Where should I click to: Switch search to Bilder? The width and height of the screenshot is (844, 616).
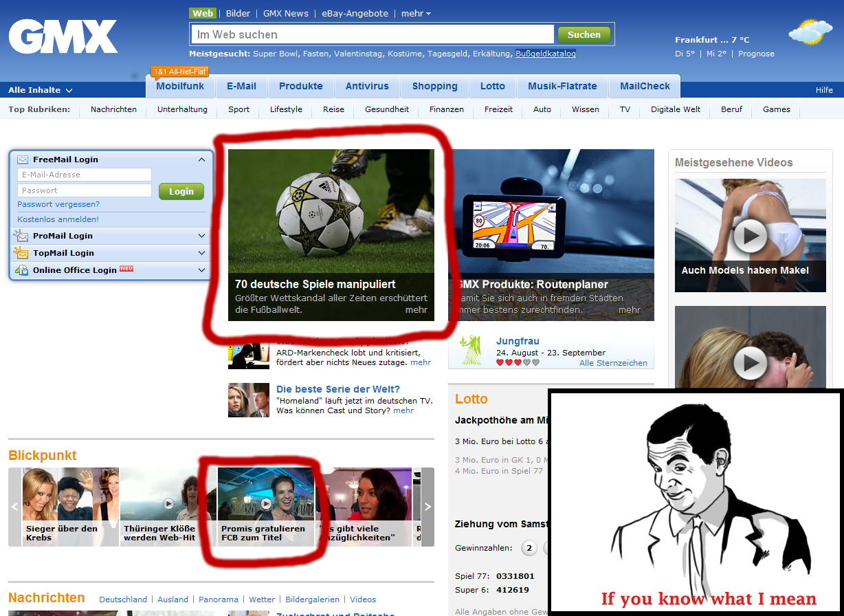click(238, 13)
